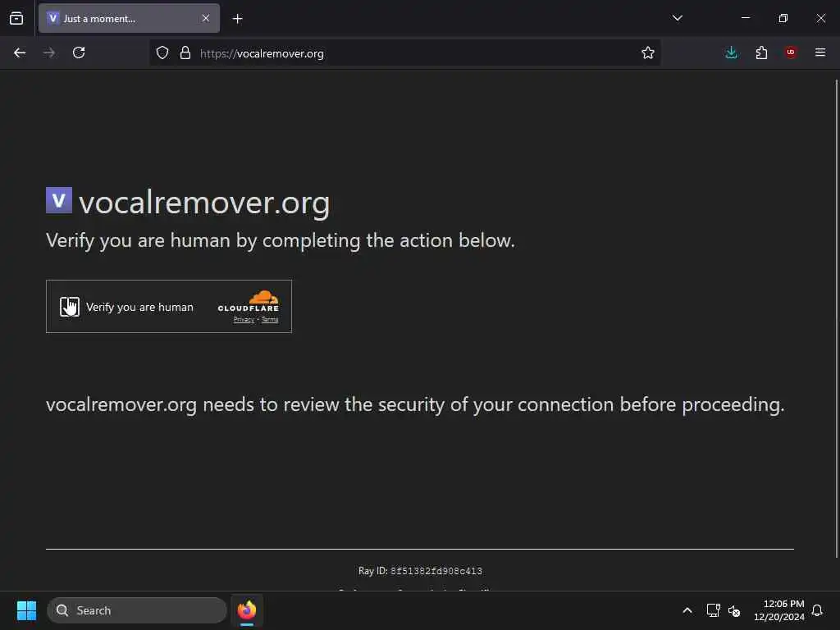Open the Cloudflare Terms link
This screenshot has width=840, height=630.
pyautogui.click(x=270, y=320)
